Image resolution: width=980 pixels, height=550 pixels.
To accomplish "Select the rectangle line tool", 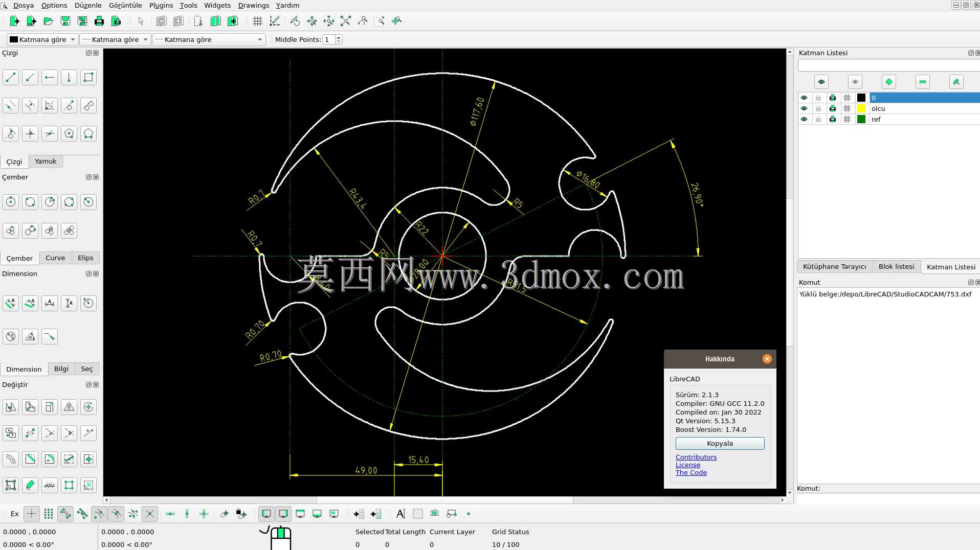I will pyautogui.click(x=88, y=78).
